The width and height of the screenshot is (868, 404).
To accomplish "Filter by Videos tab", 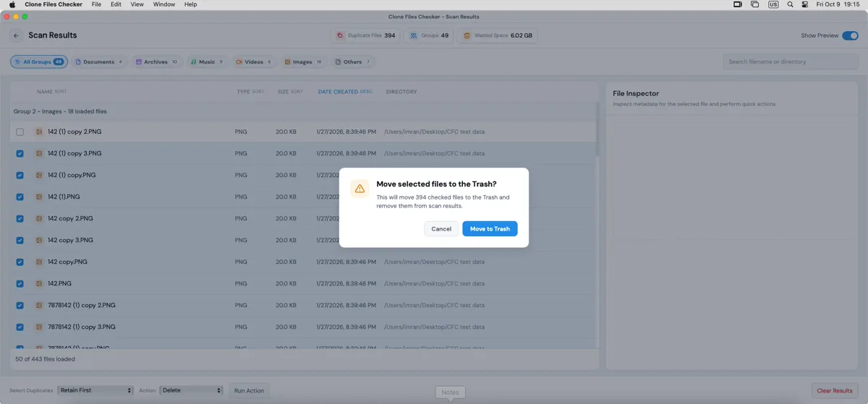I will pos(254,62).
